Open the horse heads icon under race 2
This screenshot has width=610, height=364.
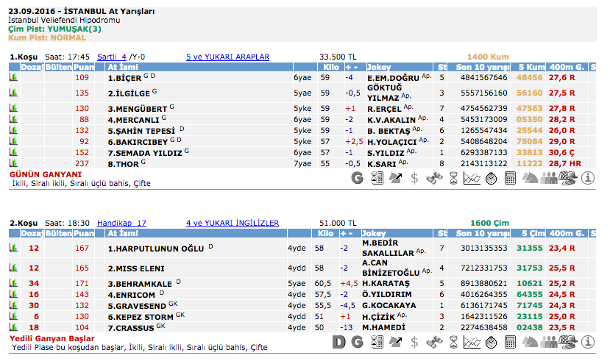pos(530,342)
